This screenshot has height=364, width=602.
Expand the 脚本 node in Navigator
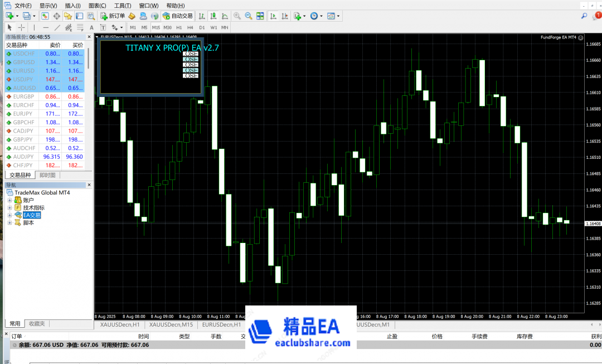pyautogui.click(x=9, y=223)
